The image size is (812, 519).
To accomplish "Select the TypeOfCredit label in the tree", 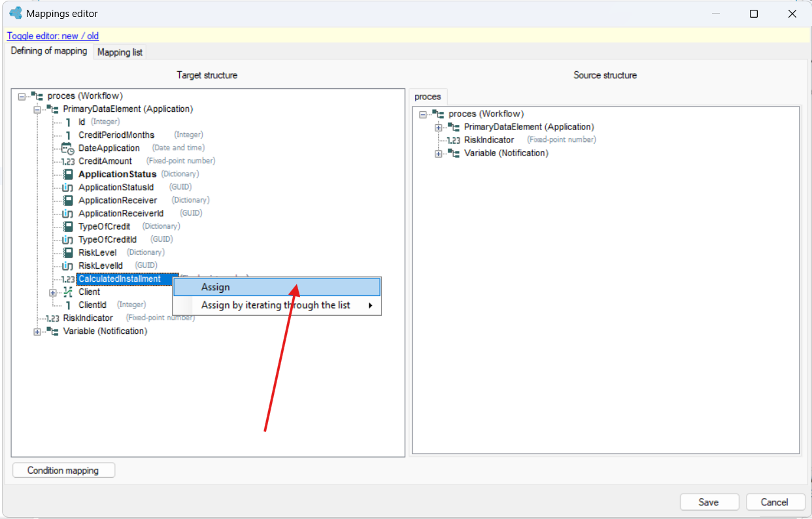I will coord(105,227).
